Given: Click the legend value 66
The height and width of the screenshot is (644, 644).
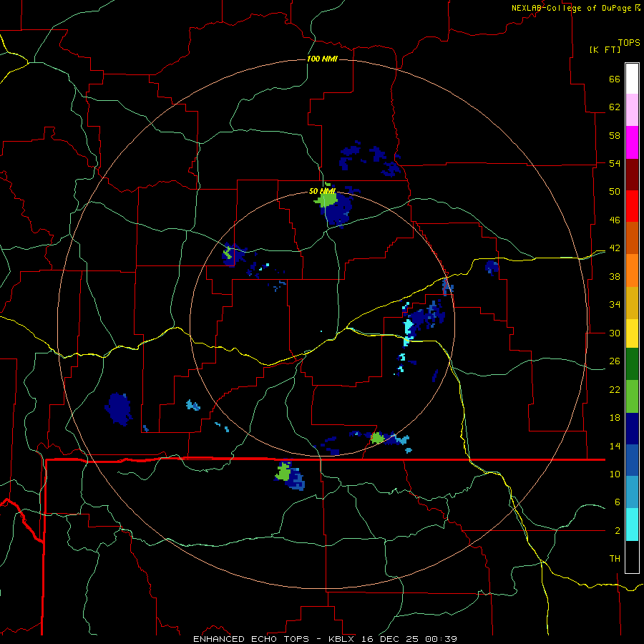Looking at the screenshot, I should 615,79.
